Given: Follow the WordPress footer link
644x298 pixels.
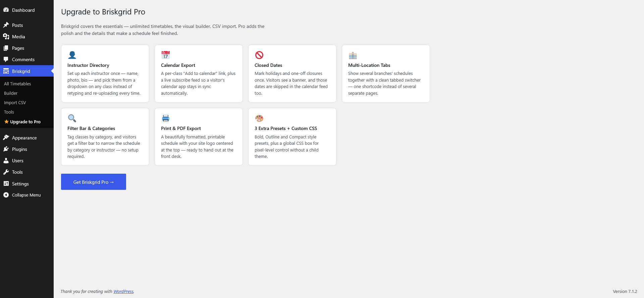Looking at the screenshot, I should (123, 292).
